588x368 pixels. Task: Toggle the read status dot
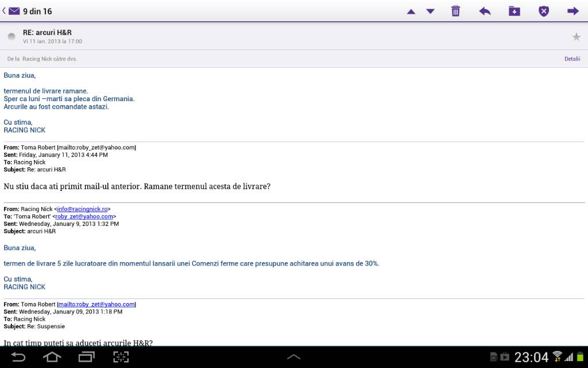pyautogui.click(x=11, y=36)
